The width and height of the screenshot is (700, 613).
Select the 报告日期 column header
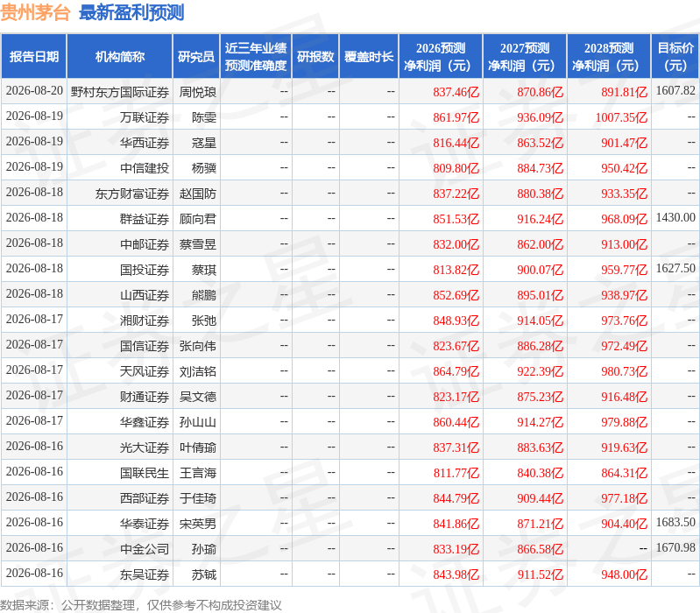(34, 57)
